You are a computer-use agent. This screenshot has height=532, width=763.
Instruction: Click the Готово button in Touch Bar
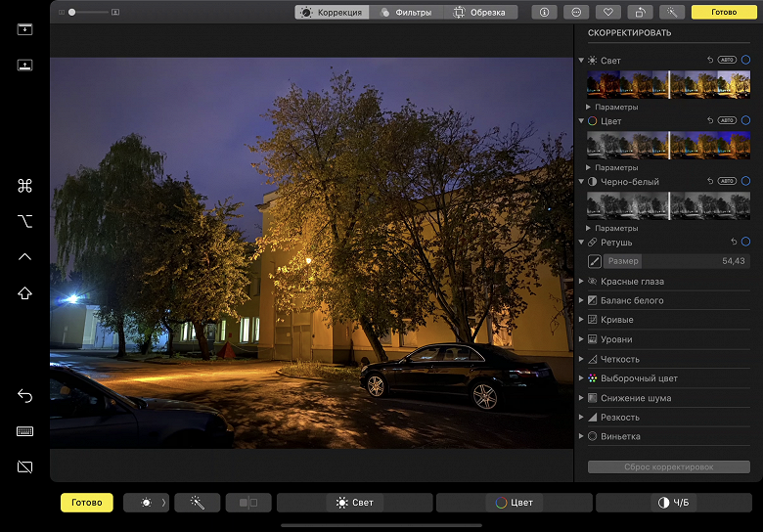pyautogui.click(x=87, y=503)
